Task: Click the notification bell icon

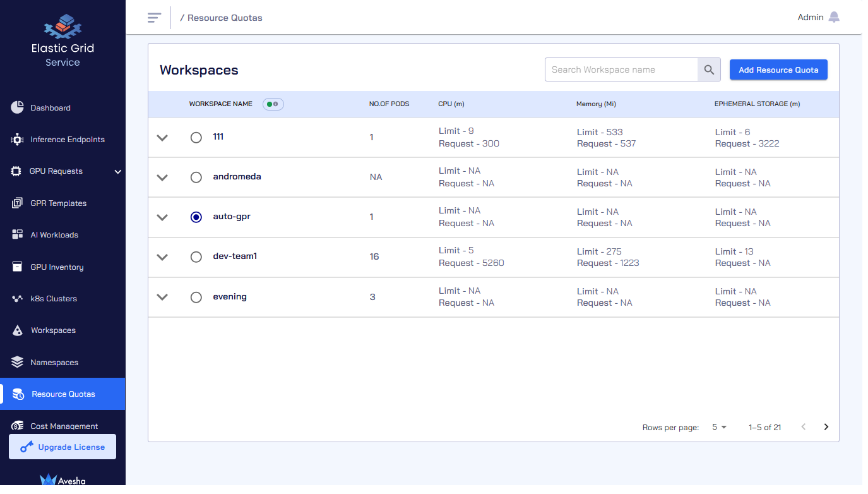Action: coord(834,17)
